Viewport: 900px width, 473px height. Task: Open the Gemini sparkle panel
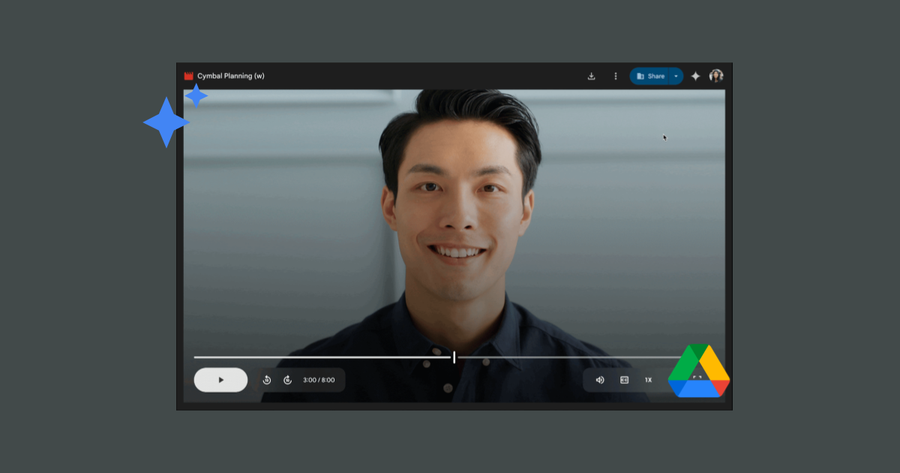696,76
